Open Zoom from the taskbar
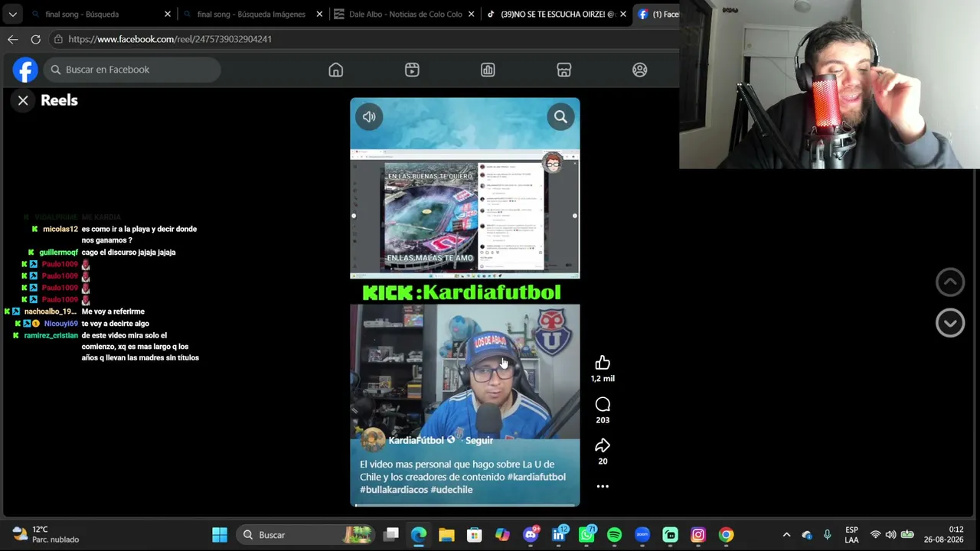 click(642, 535)
